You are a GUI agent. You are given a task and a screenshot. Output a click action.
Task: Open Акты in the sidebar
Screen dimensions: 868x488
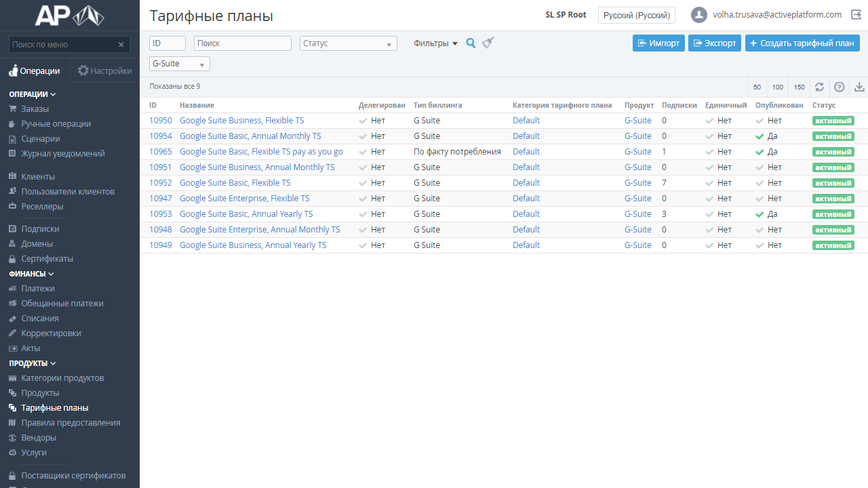(31, 348)
